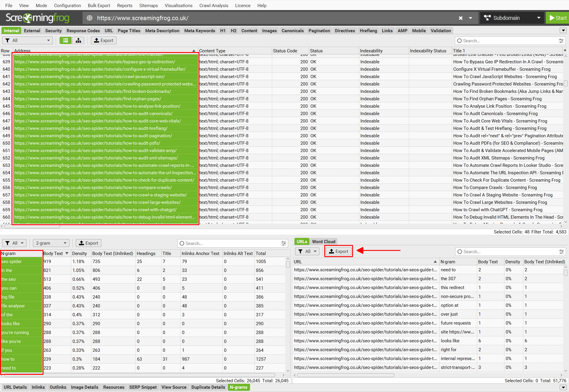
Task: Switch to the Canonicals tab
Action: point(293,30)
